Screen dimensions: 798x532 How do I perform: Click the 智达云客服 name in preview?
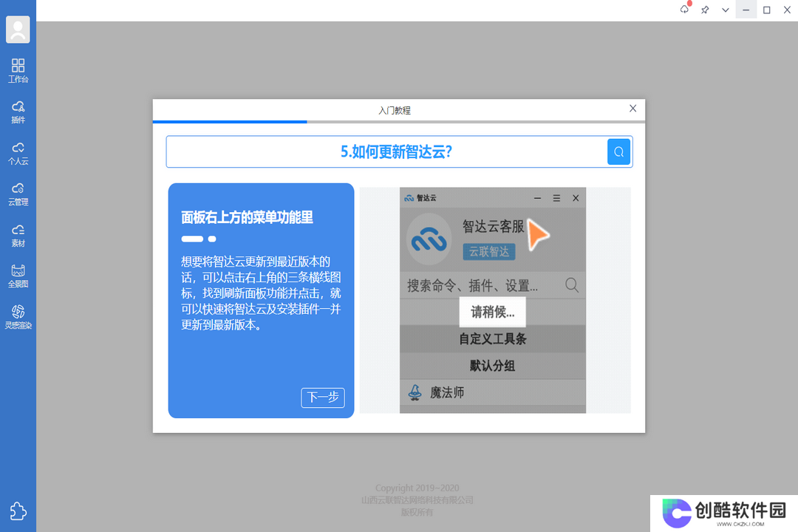tap(493, 227)
